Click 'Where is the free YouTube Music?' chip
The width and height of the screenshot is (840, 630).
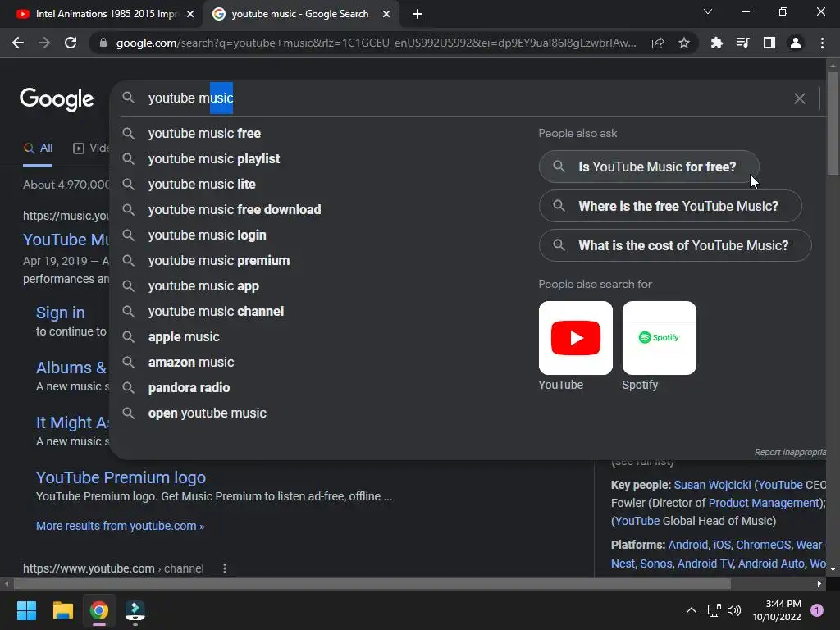tap(670, 206)
